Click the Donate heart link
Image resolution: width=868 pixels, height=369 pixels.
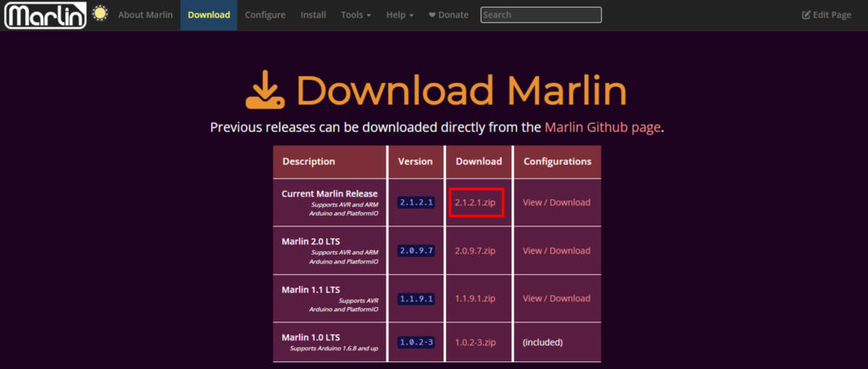448,15
